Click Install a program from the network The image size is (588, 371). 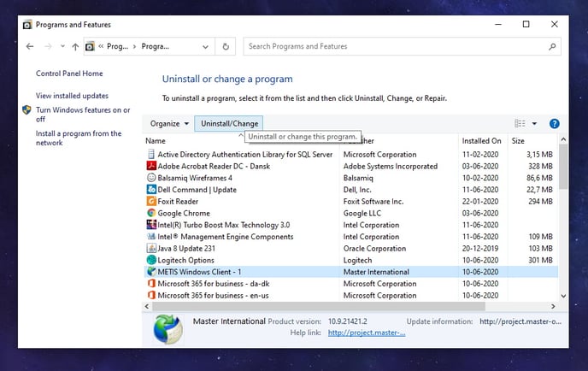[79, 138]
